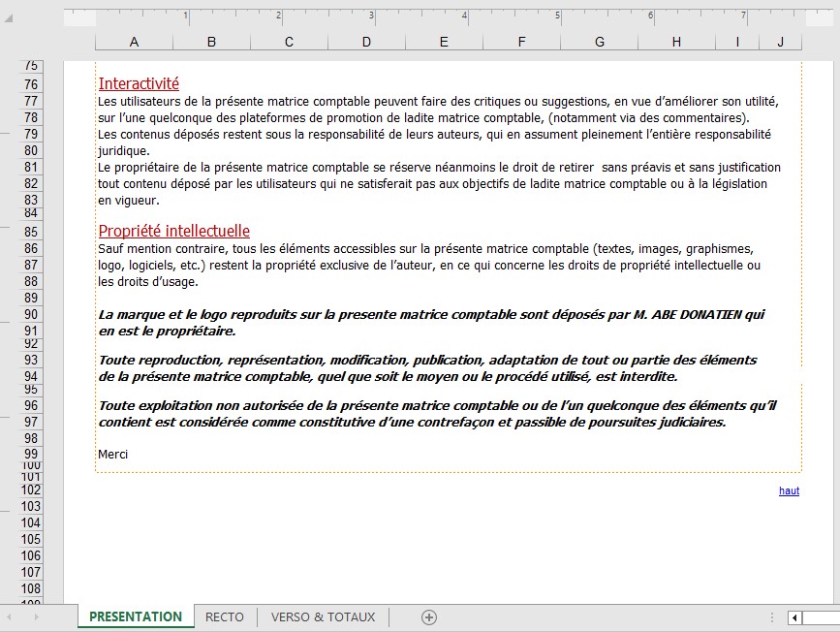This screenshot has height=632, width=840.
Task: Select row 96 header
Action: click(31, 405)
